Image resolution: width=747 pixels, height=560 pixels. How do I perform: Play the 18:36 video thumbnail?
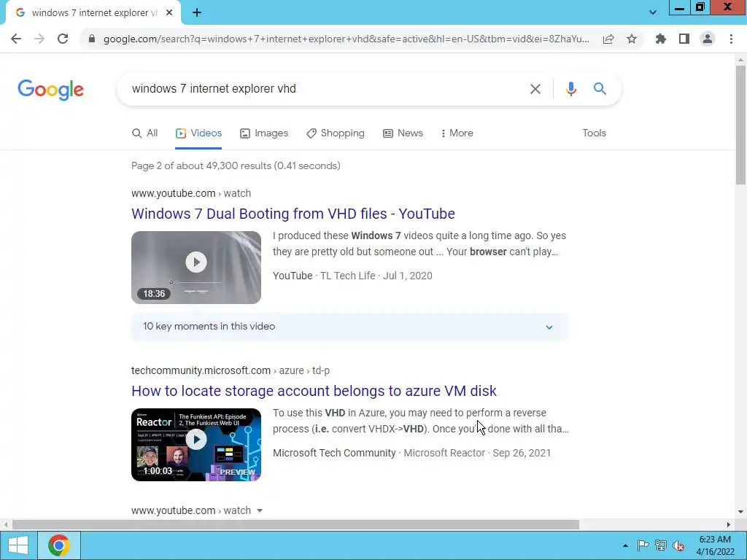[x=196, y=268]
